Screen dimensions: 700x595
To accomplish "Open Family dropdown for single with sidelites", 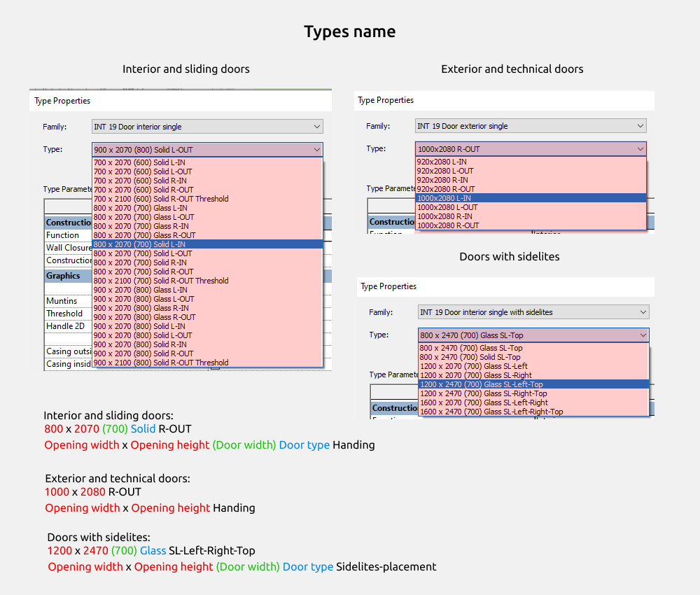I will click(533, 312).
